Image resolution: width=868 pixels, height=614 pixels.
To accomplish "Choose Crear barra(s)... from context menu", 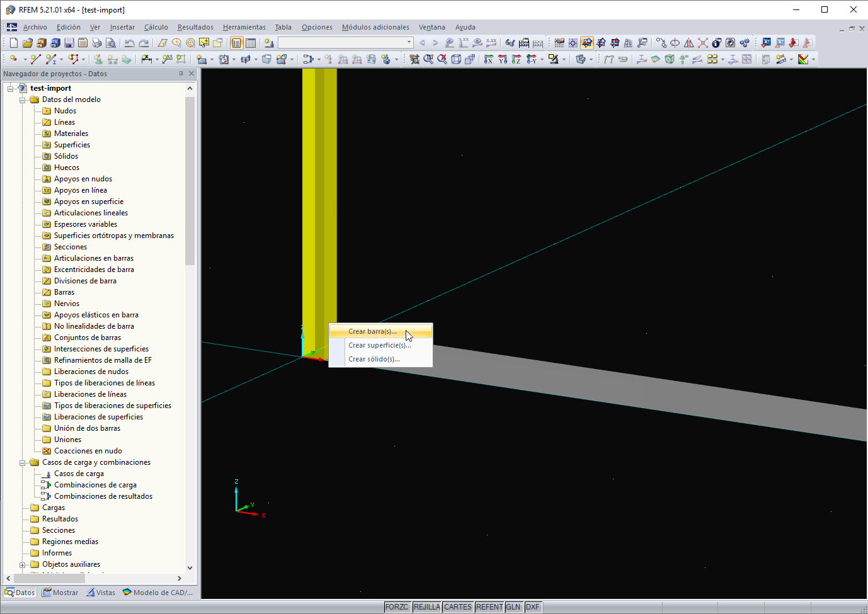I will coord(380,331).
